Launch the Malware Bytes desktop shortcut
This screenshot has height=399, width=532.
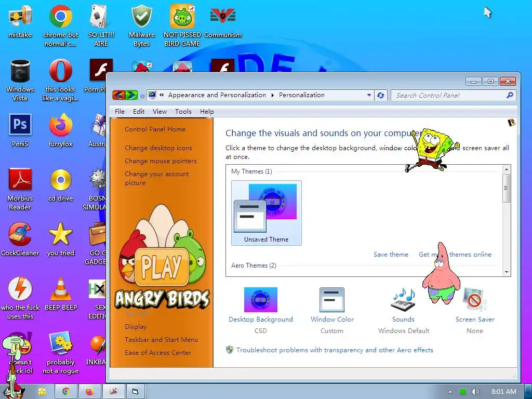pos(141,25)
